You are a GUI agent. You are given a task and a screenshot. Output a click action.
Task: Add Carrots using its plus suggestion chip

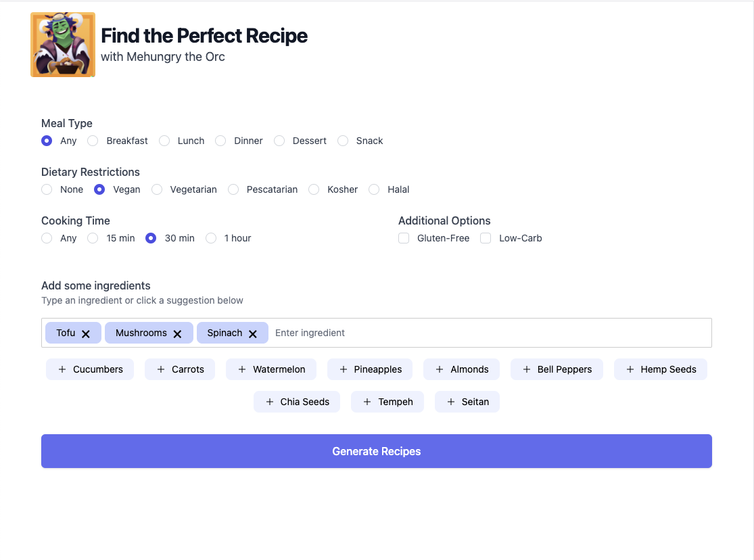tap(179, 369)
